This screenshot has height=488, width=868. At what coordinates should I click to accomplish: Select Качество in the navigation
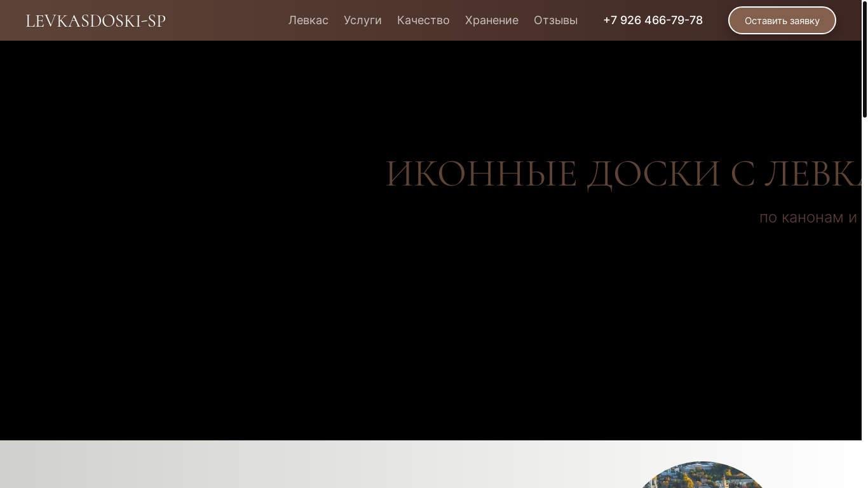[x=423, y=20]
